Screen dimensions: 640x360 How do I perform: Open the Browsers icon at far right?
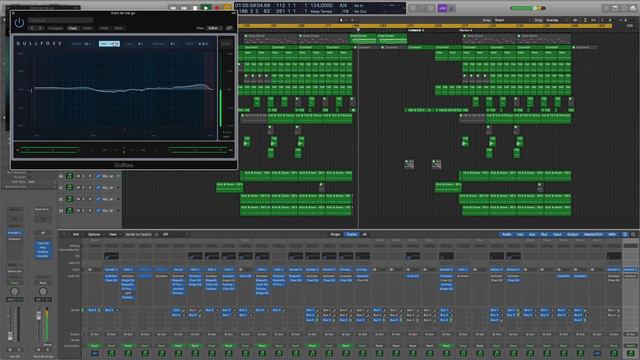[x=633, y=8]
